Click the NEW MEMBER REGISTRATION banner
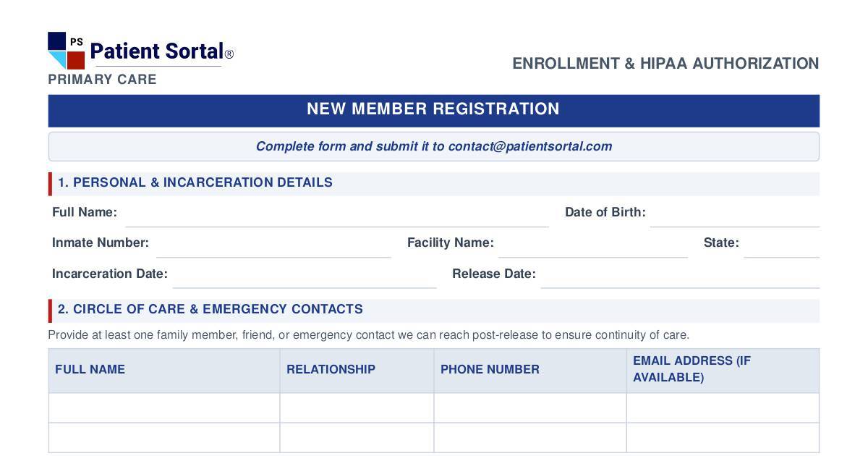The image size is (868, 456). tap(434, 110)
